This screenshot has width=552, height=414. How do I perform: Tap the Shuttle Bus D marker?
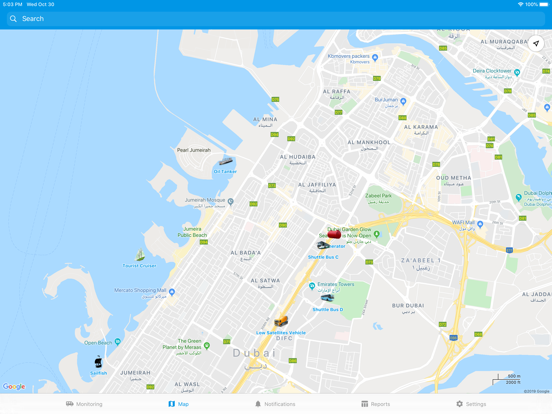[x=327, y=298]
